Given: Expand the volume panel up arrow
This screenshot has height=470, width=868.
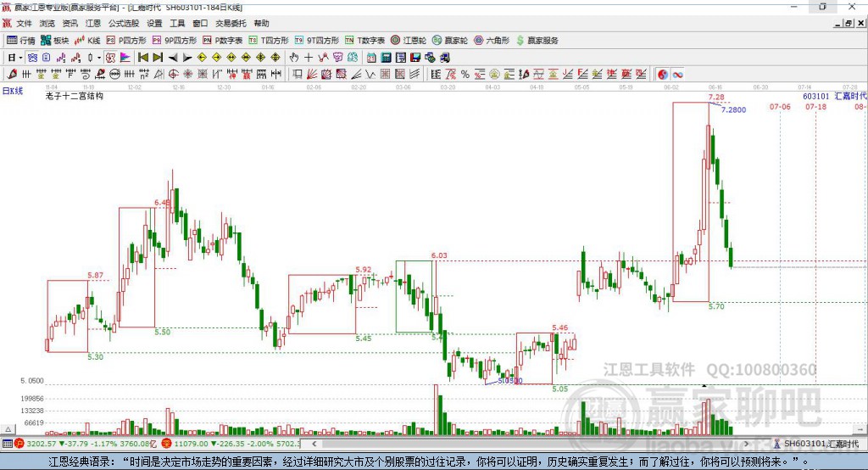Looking at the screenshot, I should click(8, 429).
